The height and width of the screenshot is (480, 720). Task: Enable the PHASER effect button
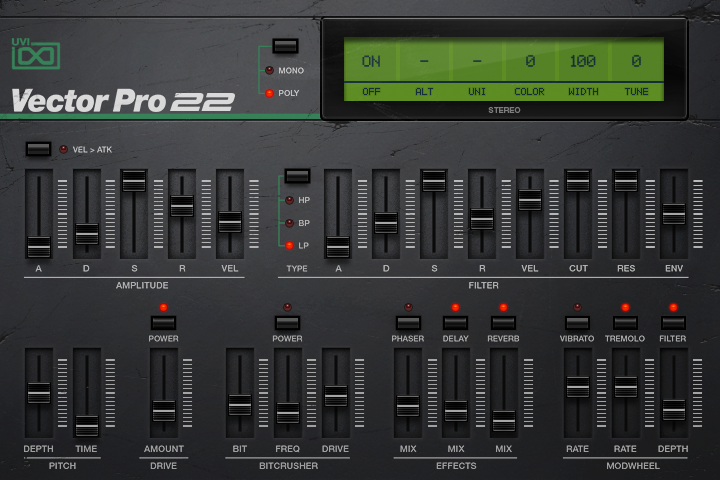point(408,323)
